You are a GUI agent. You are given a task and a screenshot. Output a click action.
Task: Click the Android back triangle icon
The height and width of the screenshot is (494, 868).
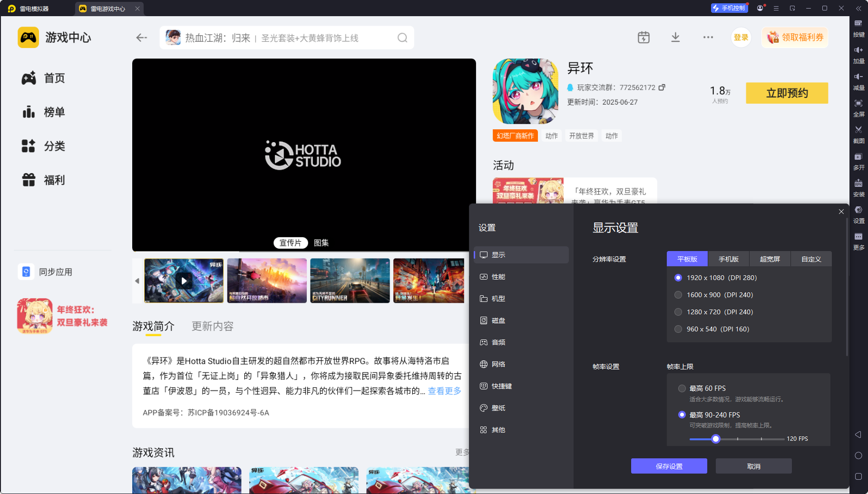pos(858,435)
